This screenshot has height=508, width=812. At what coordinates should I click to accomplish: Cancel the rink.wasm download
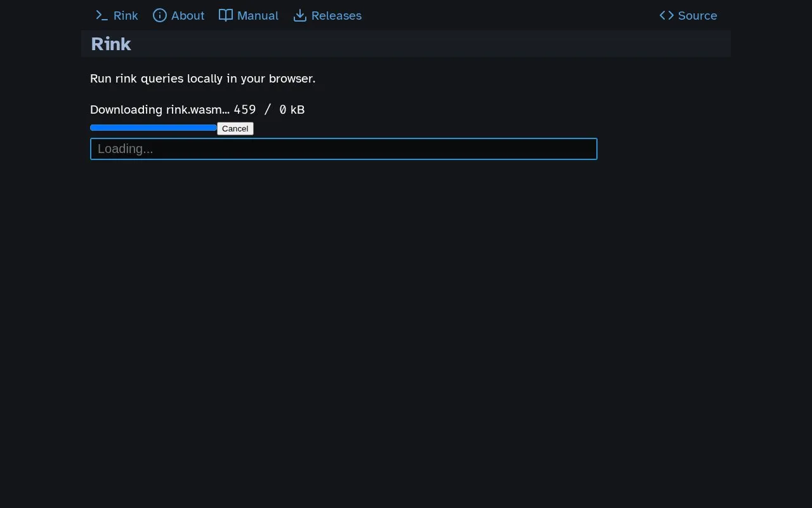[x=235, y=128]
